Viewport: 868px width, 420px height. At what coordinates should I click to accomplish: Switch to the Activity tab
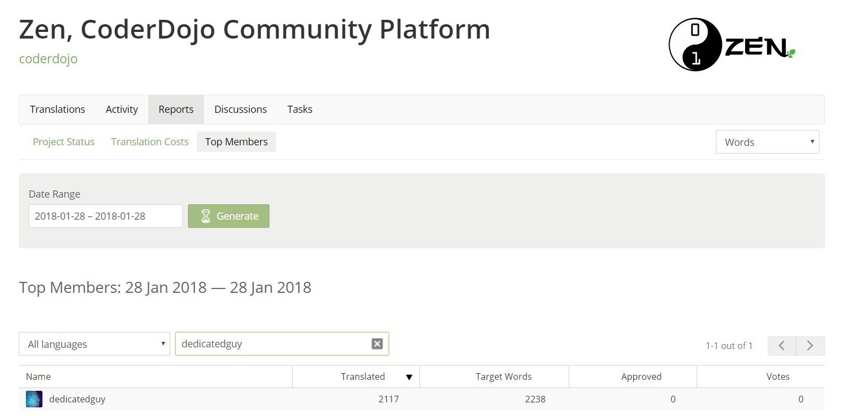coord(122,110)
